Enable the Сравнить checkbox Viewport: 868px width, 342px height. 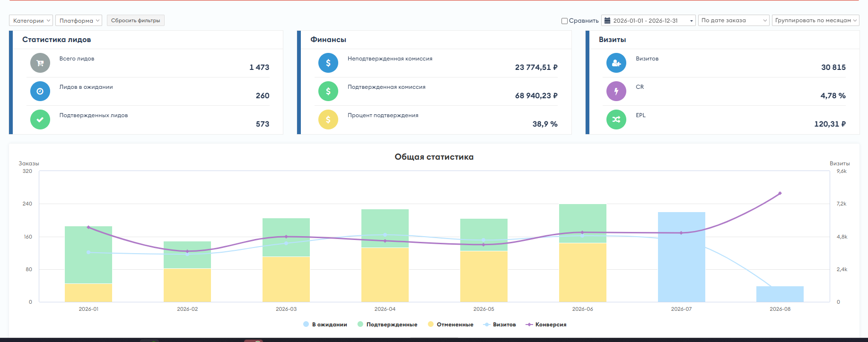click(x=564, y=21)
